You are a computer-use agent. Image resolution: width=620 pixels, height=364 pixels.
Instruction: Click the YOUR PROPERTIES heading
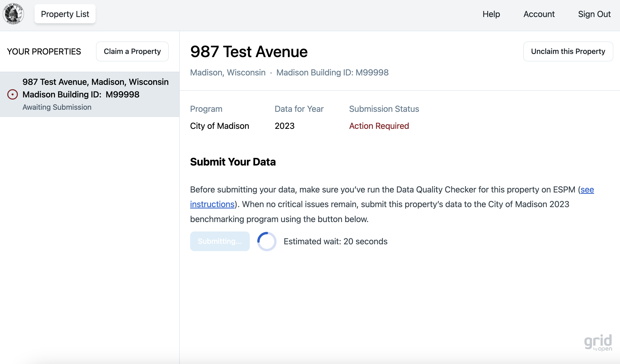[44, 52]
